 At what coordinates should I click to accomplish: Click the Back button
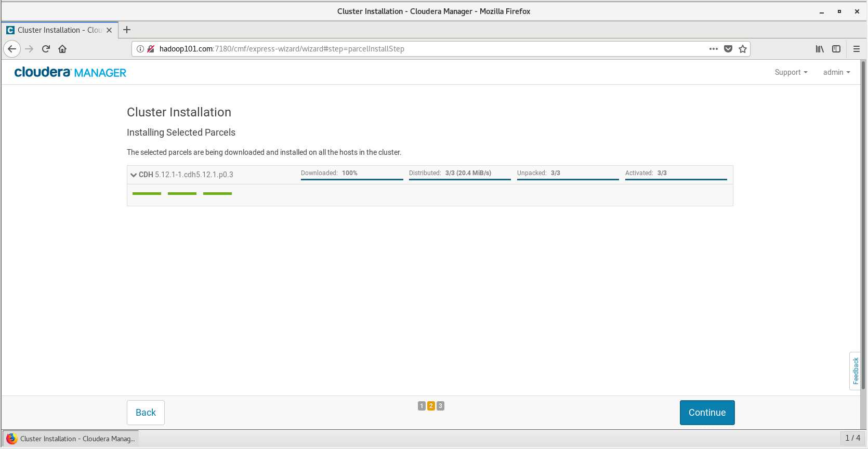146,413
